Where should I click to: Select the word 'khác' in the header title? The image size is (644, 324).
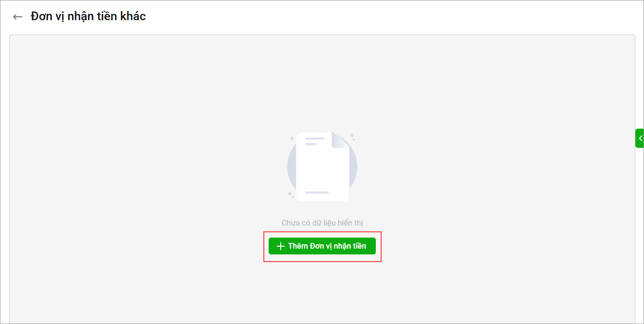[133, 16]
